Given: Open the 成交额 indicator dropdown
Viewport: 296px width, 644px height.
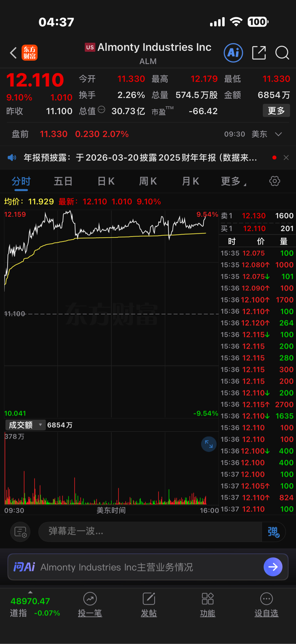Looking at the screenshot, I should coord(25,425).
